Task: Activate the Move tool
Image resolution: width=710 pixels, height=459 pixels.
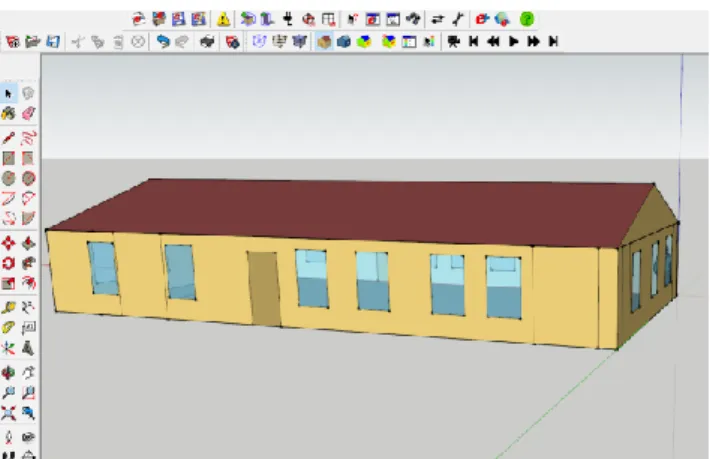Action: coord(8,243)
